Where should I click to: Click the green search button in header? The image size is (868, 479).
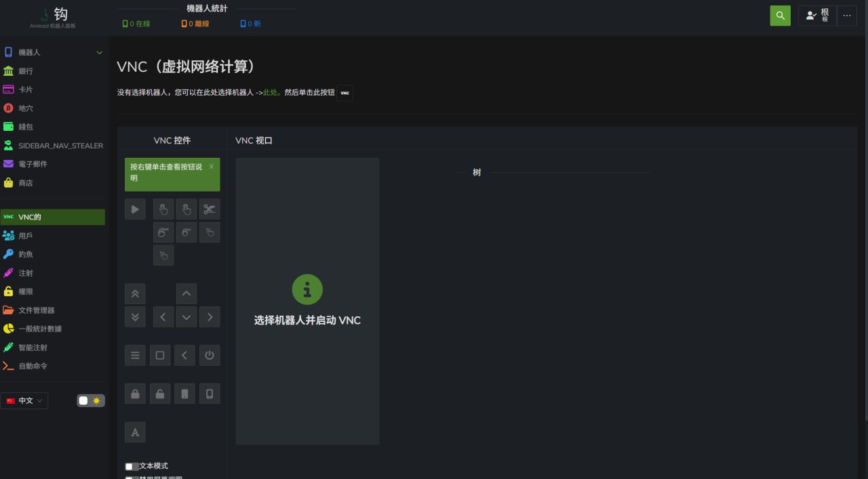coord(781,16)
